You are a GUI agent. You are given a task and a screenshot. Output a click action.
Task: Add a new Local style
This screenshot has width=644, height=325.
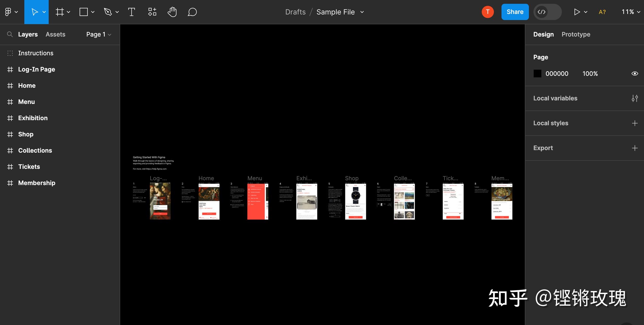(635, 123)
